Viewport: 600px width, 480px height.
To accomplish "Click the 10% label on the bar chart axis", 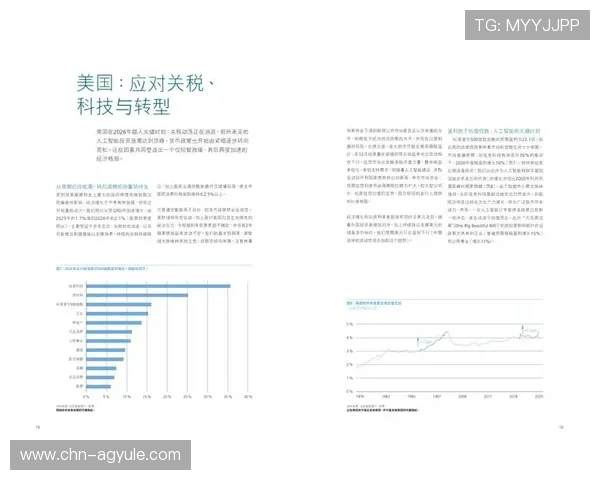I will (127, 397).
